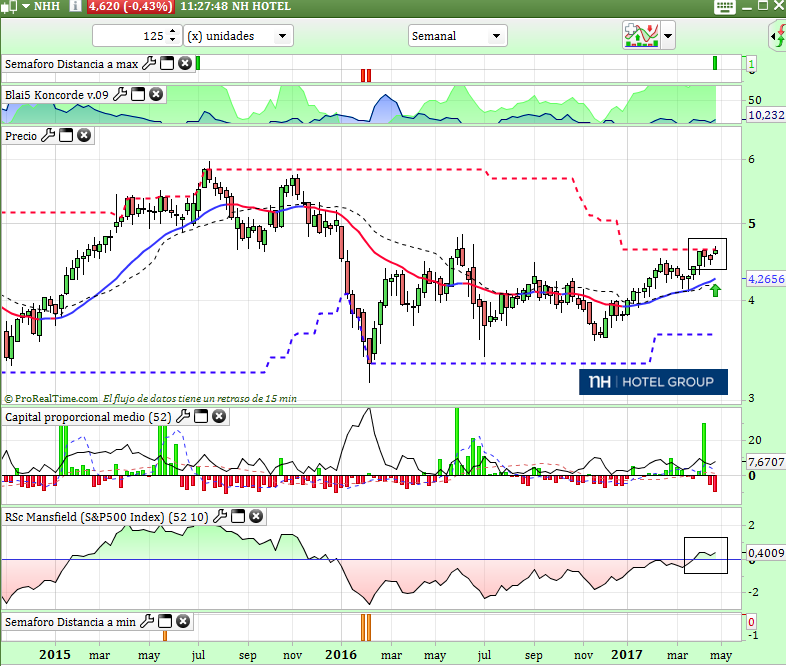The image size is (786, 666).
Task: Decrease units with the down stepper arrow
Action: (x=172, y=40)
